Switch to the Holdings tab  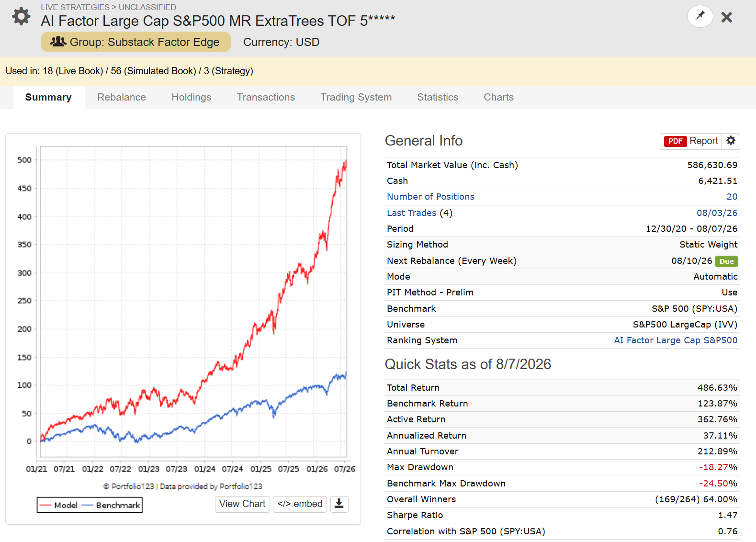[192, 97]
